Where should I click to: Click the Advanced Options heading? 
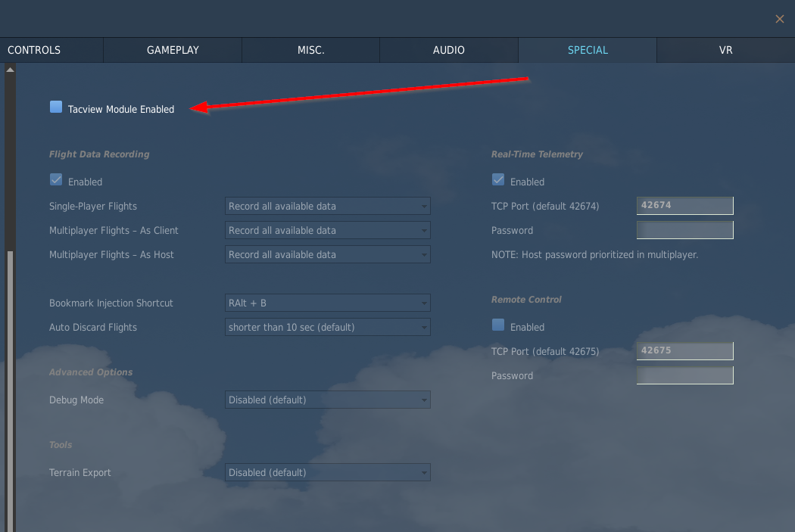pos(91,372)
